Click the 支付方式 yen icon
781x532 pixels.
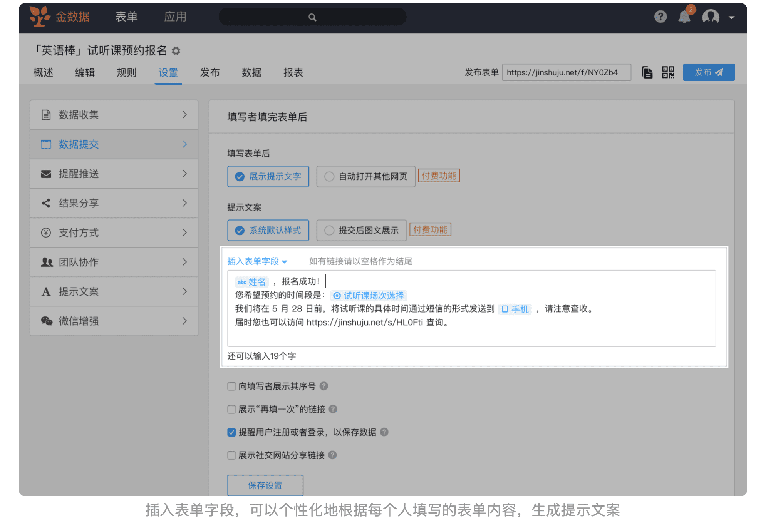tap(46, 233)
